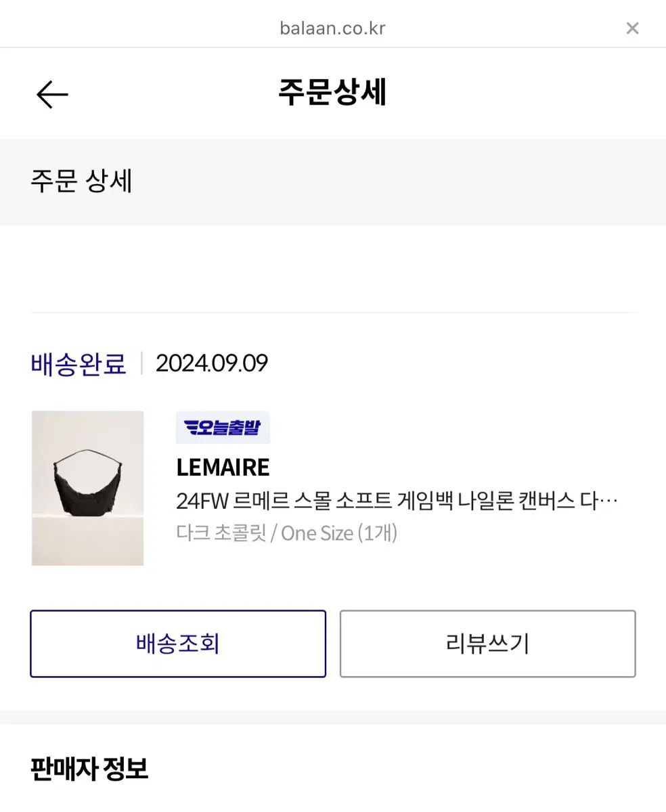The image size is (666, 812).
Task: Tap the 배송완료 delivery status label
Action: pos(79,363)
